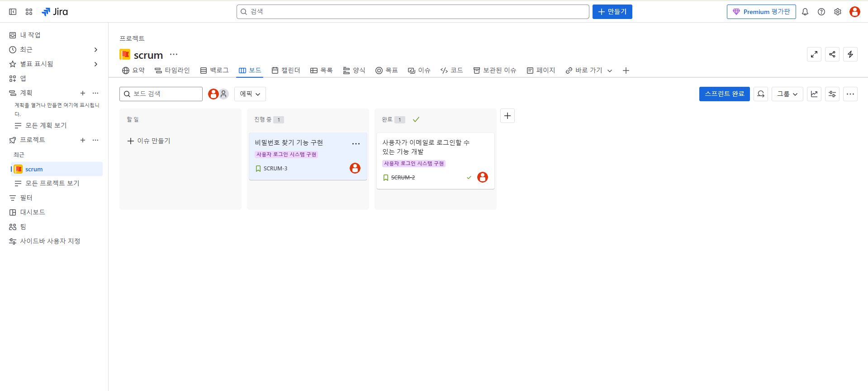Click the 만들기 create button
The image size is (868, 391).
click(x=612, y=12)
